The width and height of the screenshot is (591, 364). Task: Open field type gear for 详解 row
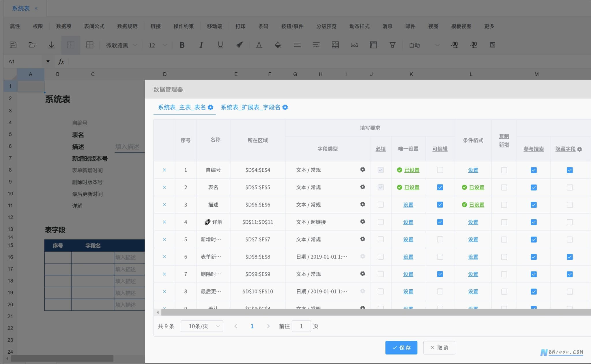[x=363, y=222]
